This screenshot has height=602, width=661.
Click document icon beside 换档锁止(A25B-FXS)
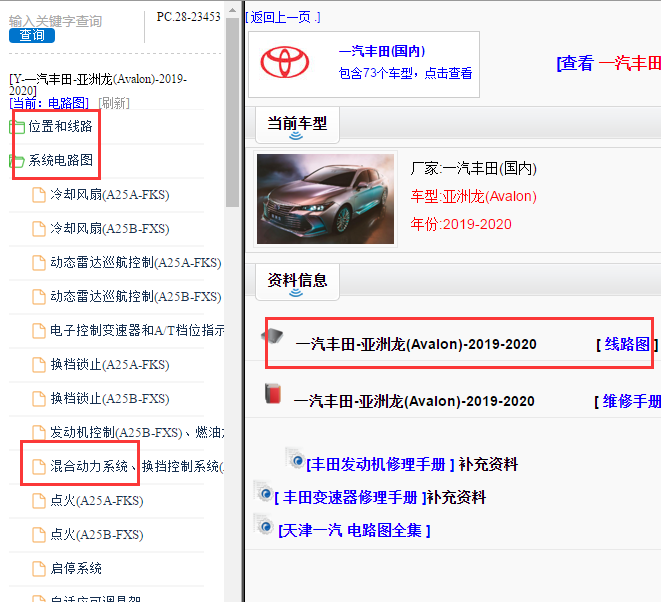pyautogui.click(x=39, y=399)
